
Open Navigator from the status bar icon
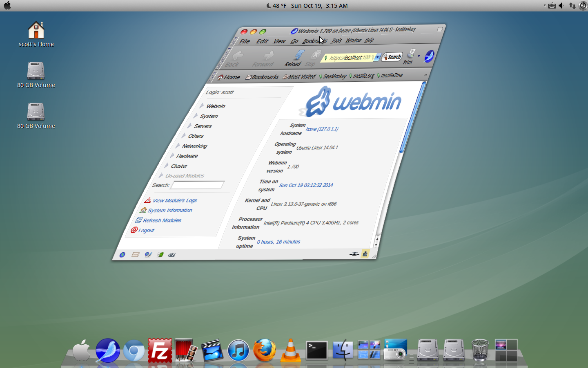click(122, 255)
